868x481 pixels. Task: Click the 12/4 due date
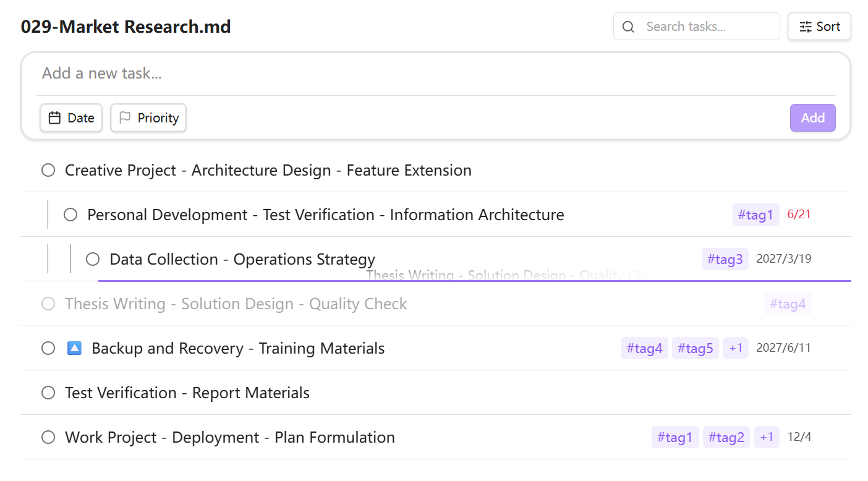(799, 437)
